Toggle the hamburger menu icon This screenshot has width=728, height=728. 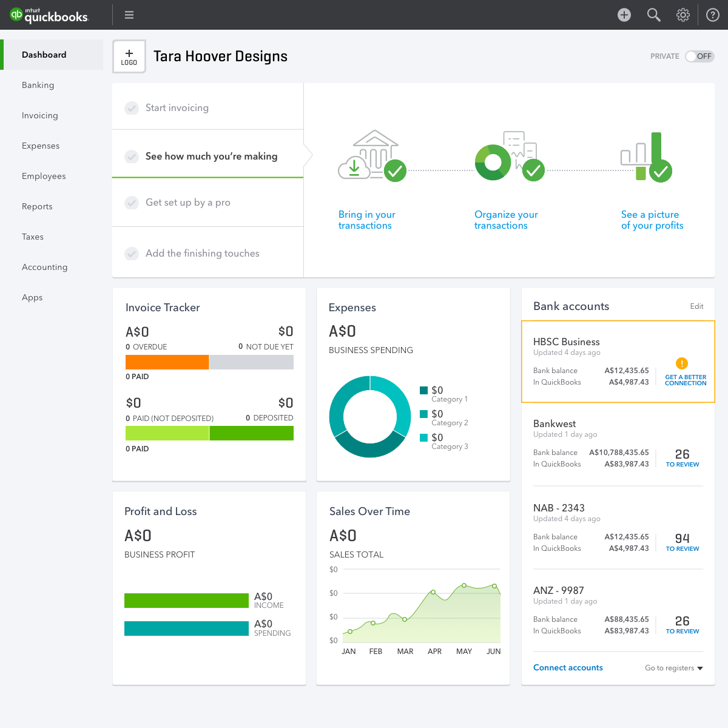point(129,15)
